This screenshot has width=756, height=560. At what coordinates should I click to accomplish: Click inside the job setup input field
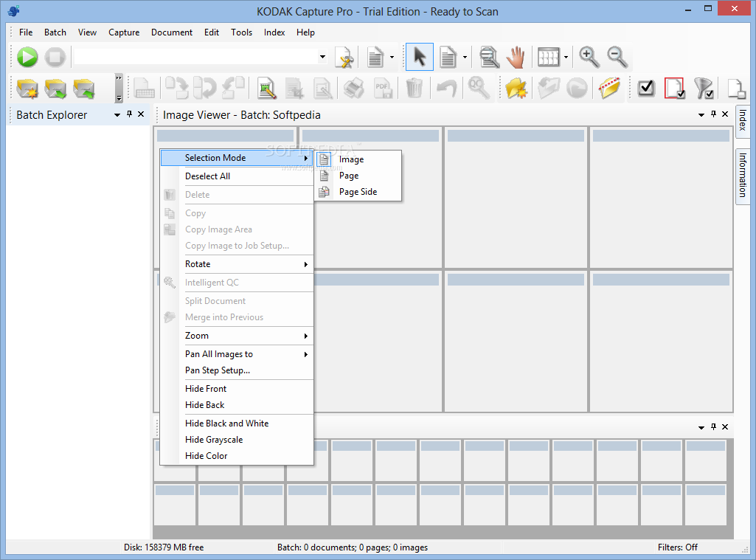195,57
